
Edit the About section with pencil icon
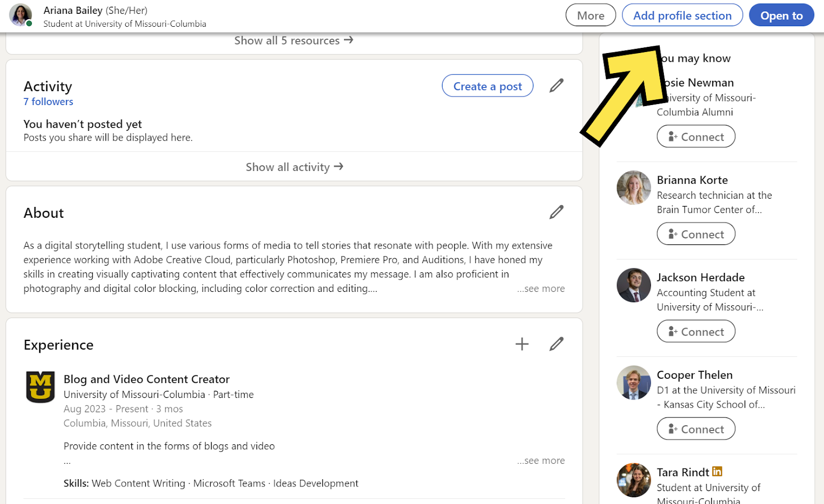(556, 212)
